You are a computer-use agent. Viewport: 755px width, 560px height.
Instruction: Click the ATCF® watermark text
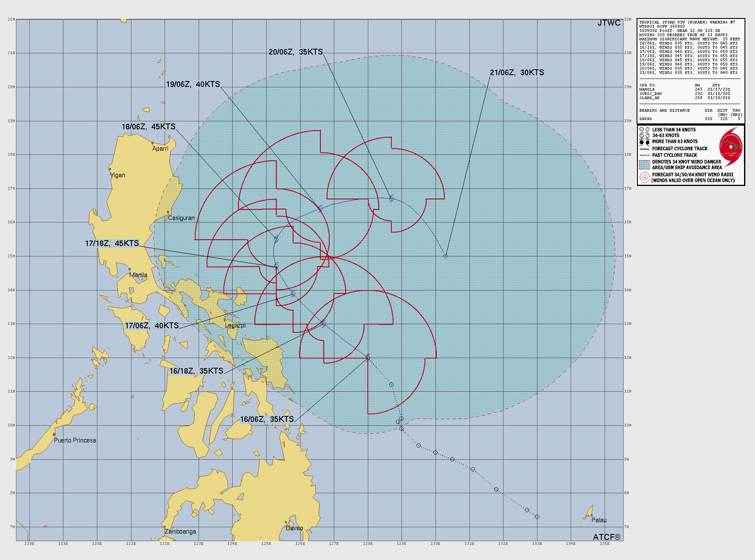(606, 537)
